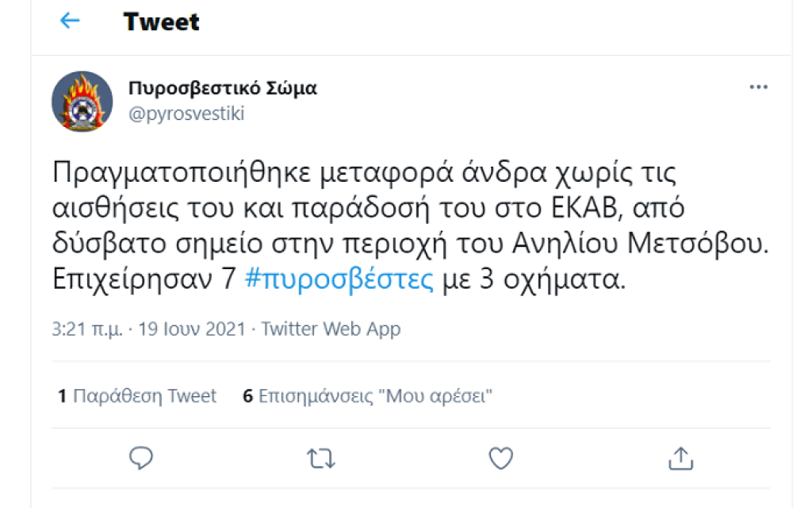812x508 pixels.
Task: Like the tweet using the heart icon
Action: pos(500,458)
